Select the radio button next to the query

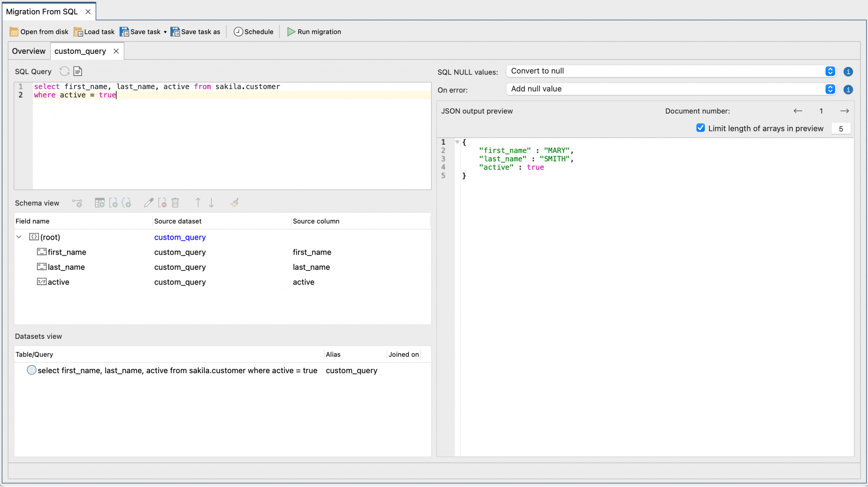31,370
